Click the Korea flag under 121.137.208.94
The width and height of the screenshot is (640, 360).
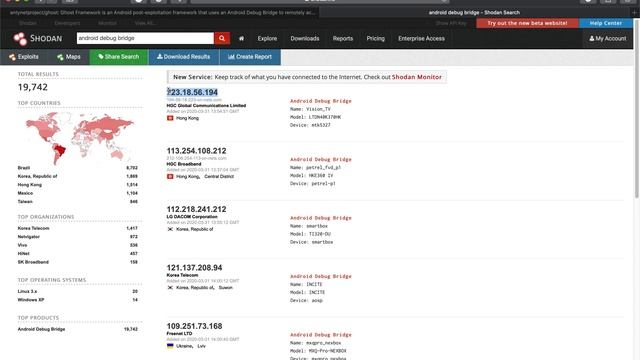170,287
